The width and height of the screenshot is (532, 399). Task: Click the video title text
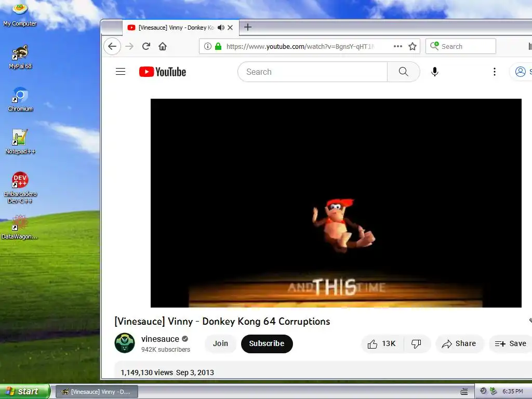pyautogui.click(x=222, y=321)
